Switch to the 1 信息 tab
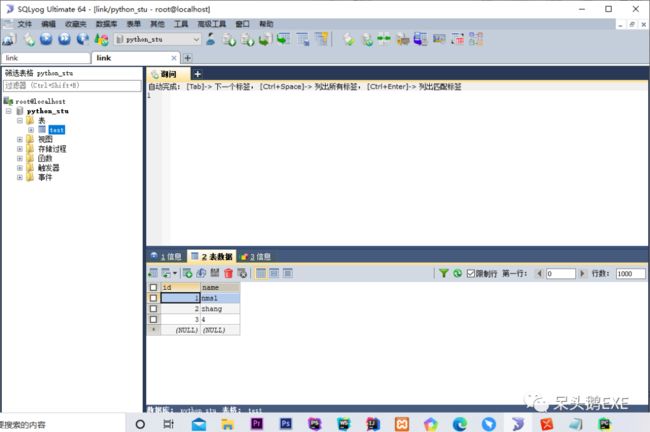650x432 pixels. click(x=166, y=257)
